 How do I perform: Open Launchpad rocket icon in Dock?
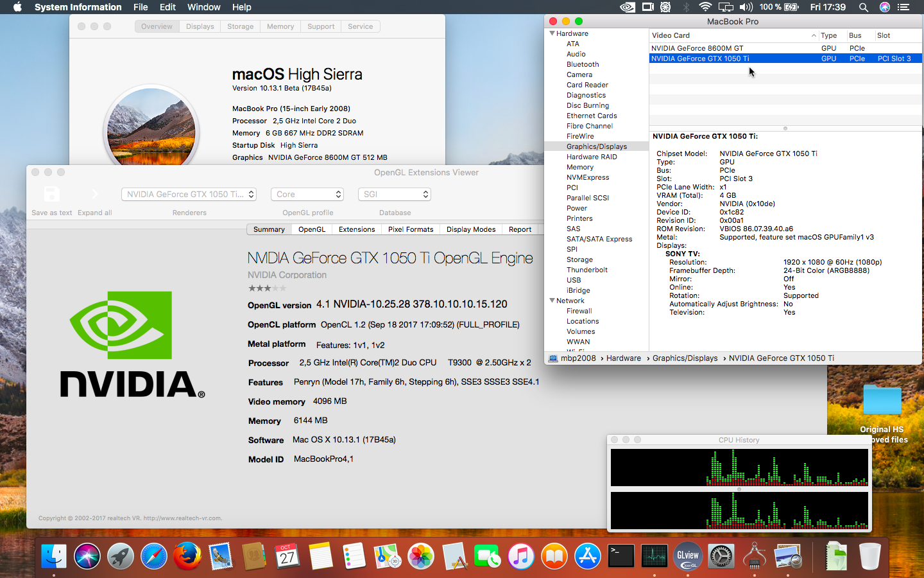point(121,556)
